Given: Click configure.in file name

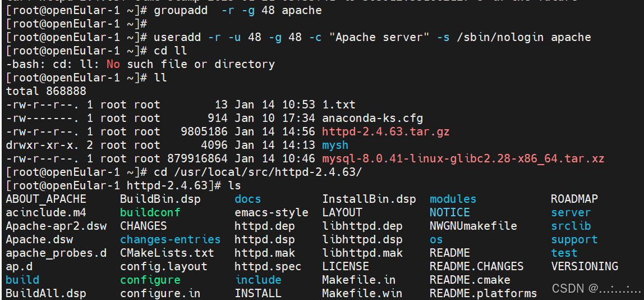Looking at the screenshot, I should pyautogui.click(x=160, y=293).
